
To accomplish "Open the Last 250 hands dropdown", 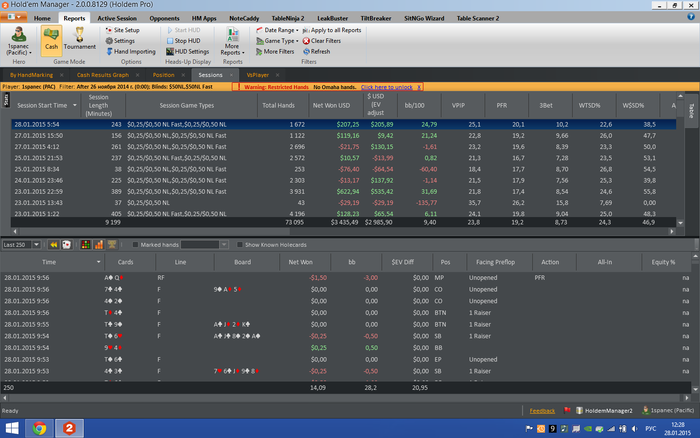I will [x=37, y=245].
